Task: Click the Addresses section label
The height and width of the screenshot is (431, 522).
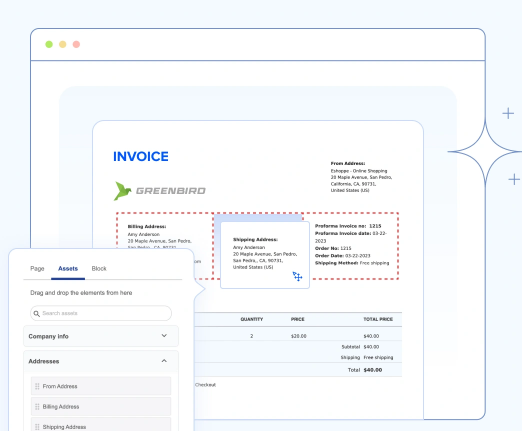Action: [x=44, y=361]
